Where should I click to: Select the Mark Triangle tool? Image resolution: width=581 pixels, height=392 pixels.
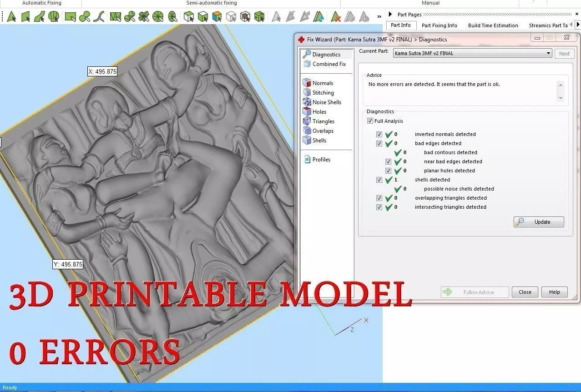click(x=11, y=17)
